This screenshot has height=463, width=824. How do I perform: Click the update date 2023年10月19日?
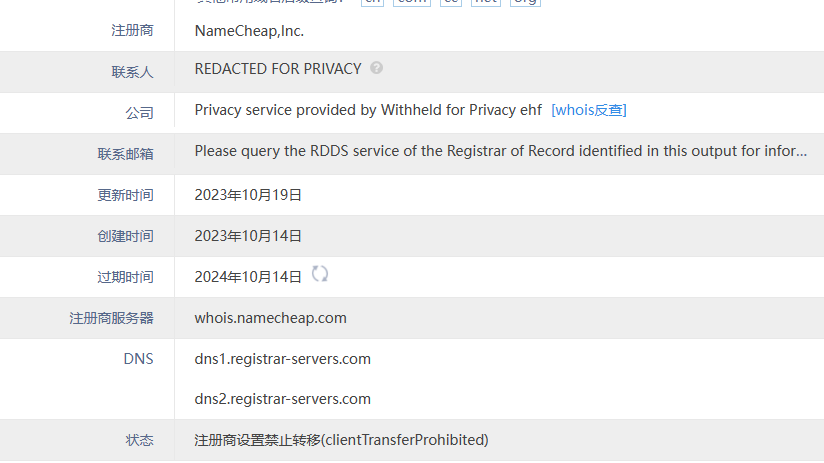coord(248,195)
